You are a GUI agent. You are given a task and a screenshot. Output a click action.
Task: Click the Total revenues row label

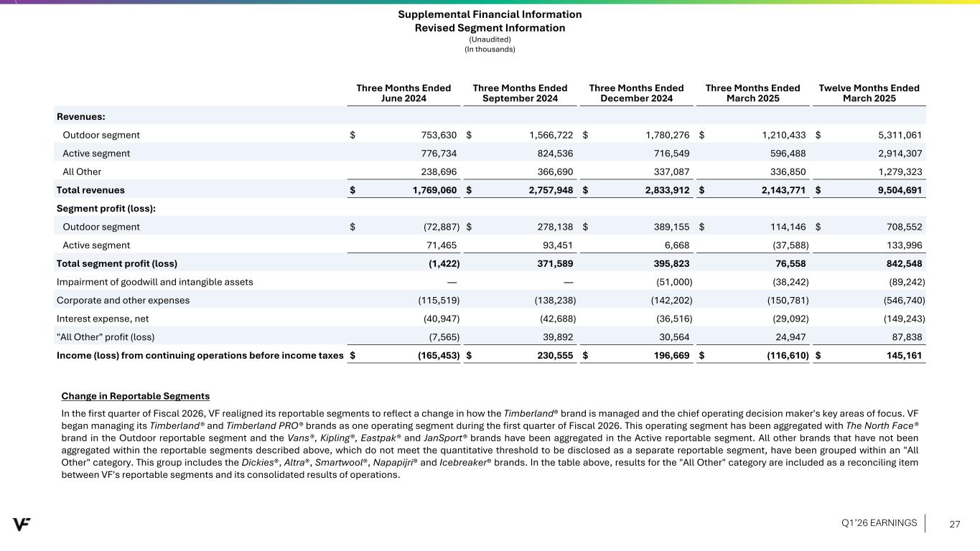pyautogui.click(x=90, y=190)
